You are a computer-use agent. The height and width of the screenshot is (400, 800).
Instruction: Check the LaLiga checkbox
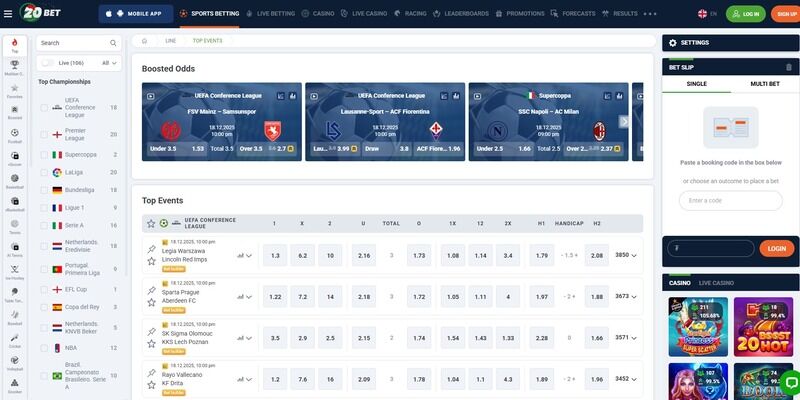(44, 172)
